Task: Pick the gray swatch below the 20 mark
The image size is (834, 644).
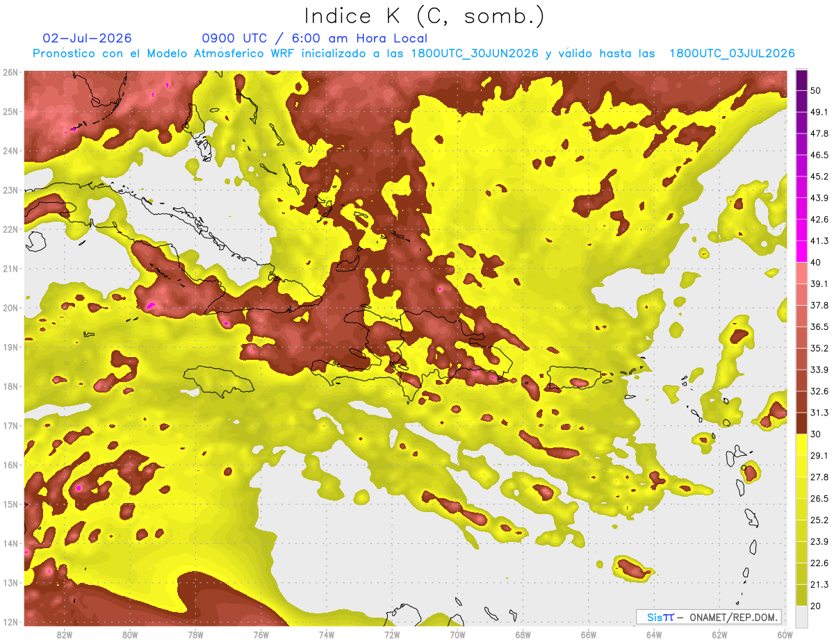Action: click(801, 616)
